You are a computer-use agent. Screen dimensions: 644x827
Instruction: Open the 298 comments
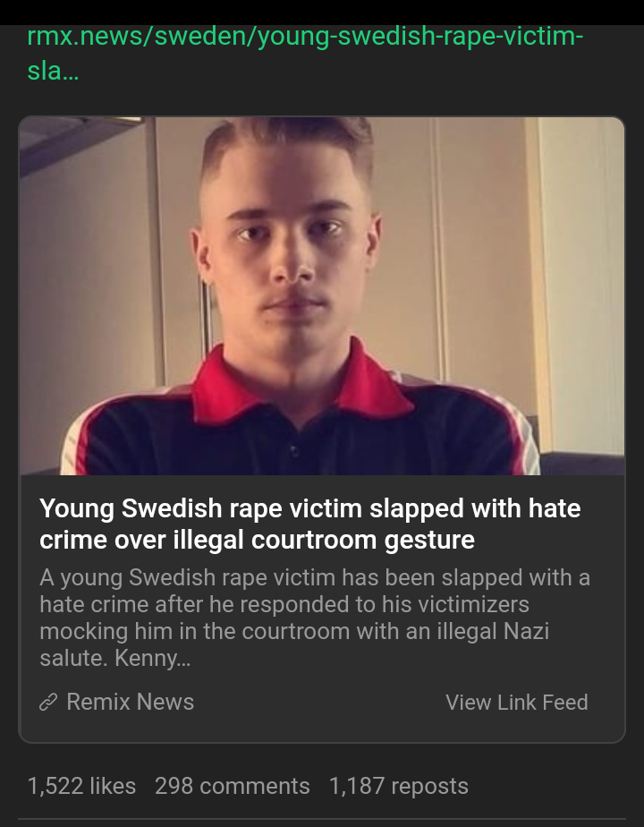232,786
